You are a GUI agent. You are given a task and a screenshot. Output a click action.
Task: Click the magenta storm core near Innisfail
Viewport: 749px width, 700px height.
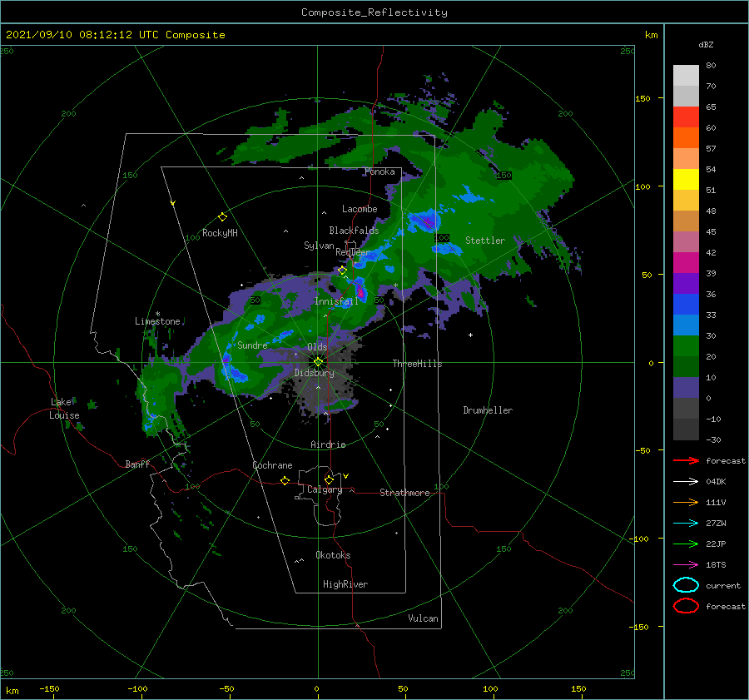(x=360, y=292)
